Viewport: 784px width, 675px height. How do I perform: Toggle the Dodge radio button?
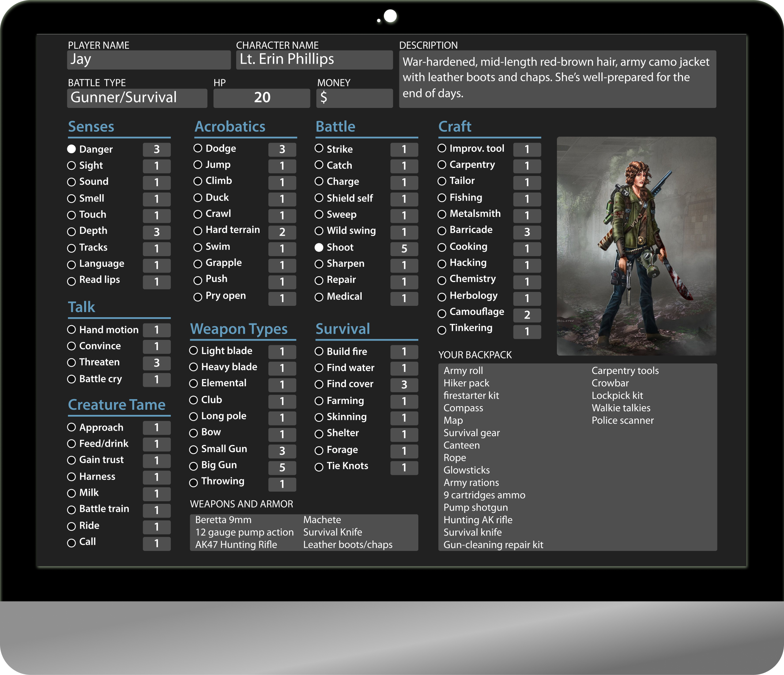pos(197,148)
